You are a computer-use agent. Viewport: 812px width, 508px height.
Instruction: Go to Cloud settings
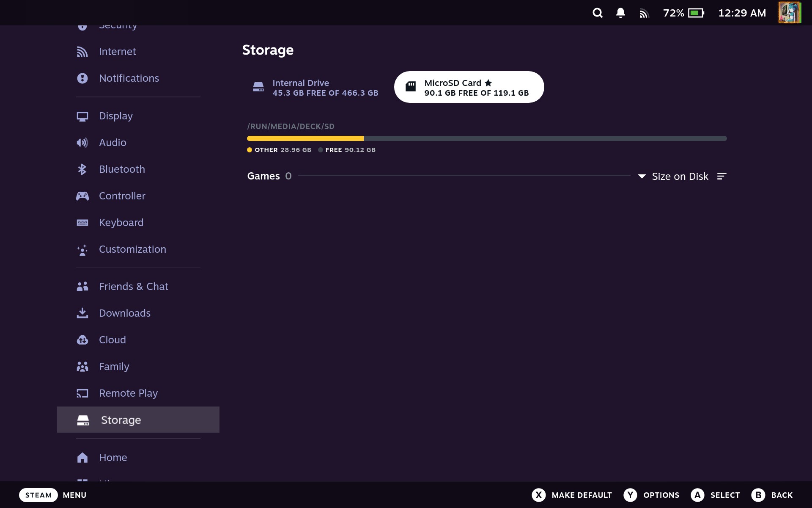click(138, 340)
